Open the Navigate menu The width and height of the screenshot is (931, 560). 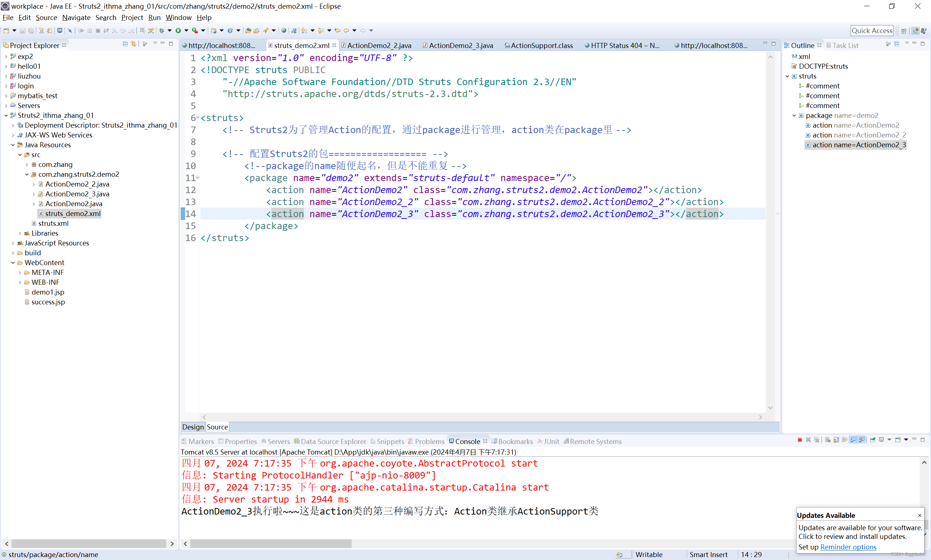[x=76, y=17]
